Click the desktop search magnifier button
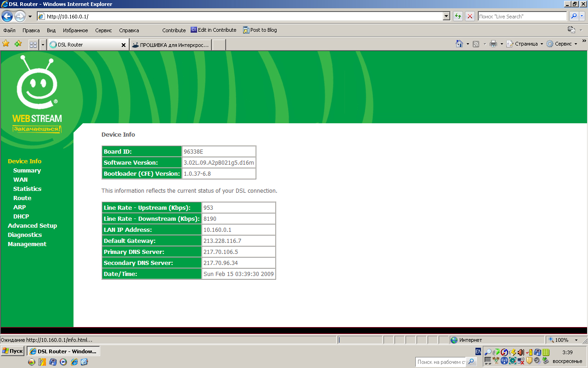 (471, 362)
